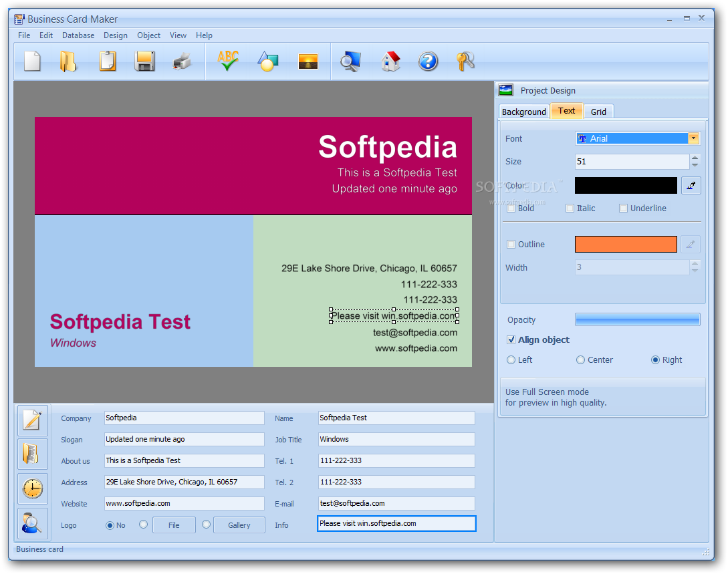
Task: Open the View menu
Action: (x=178, y=35)
